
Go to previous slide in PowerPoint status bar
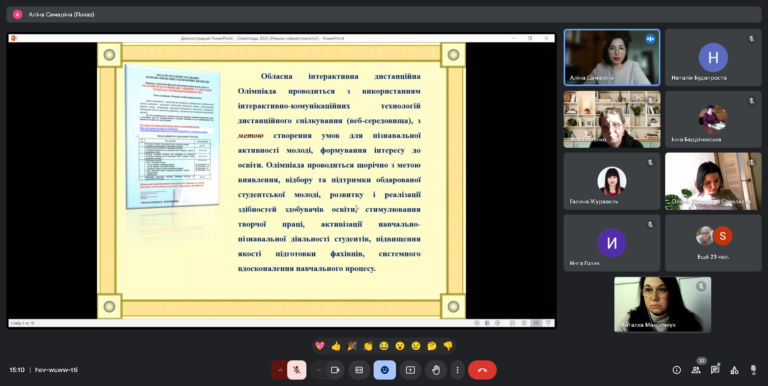coord(477,323)
